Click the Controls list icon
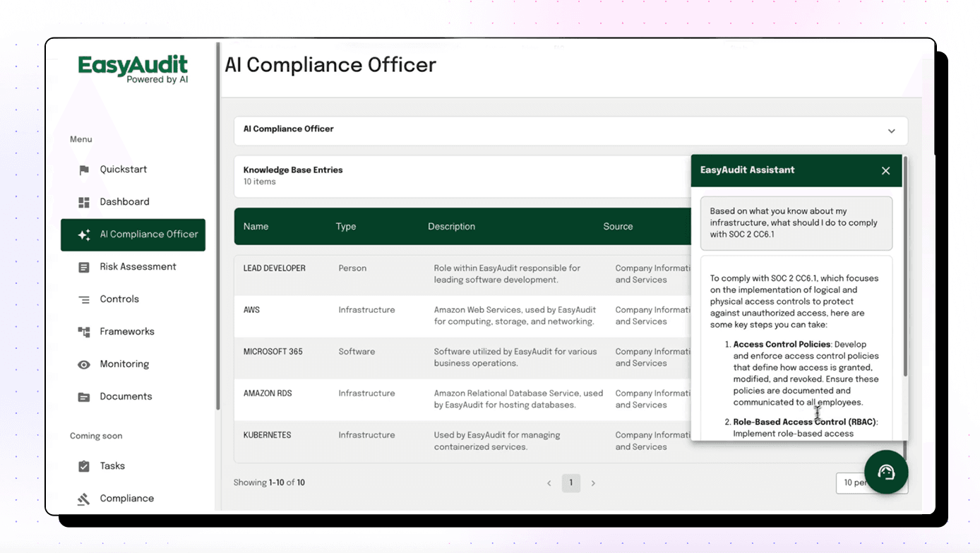 (x=84, y=299)
